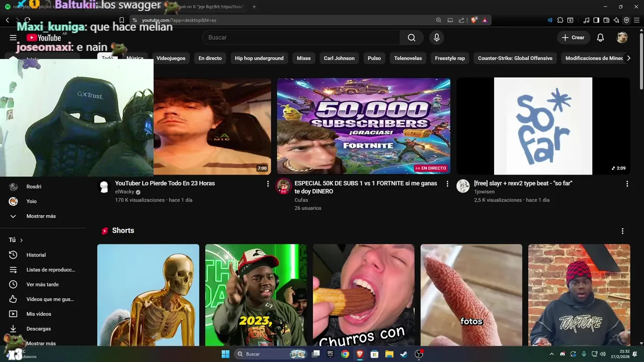Visit the elWacky channel name
This screenshot has width=644, height=362.
click(125, 192)
